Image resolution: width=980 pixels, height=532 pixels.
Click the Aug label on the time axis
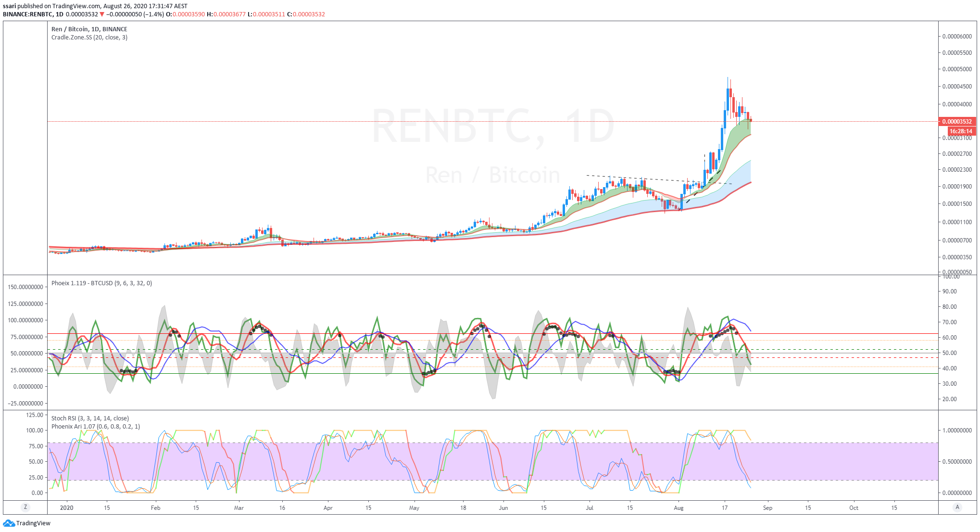click(678, 508)
